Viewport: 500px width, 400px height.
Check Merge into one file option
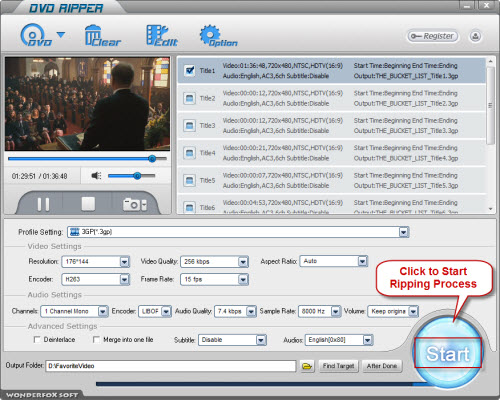(x=96, y=340)
